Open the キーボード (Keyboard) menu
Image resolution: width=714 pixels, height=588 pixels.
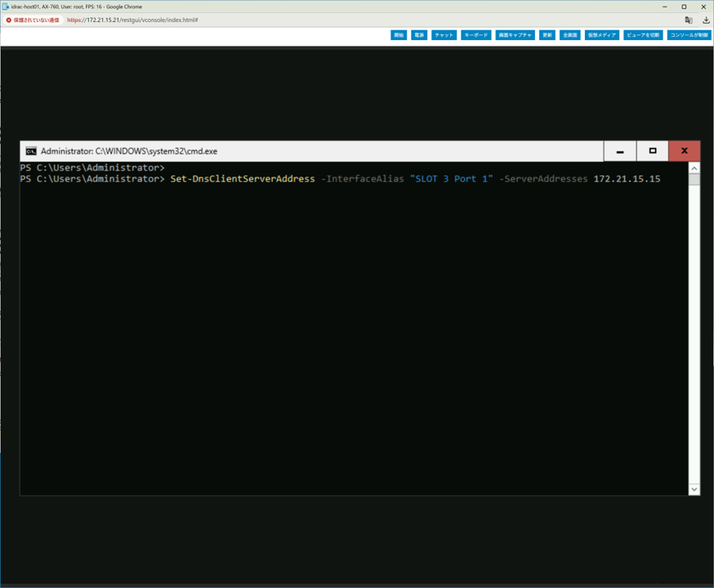475,35
